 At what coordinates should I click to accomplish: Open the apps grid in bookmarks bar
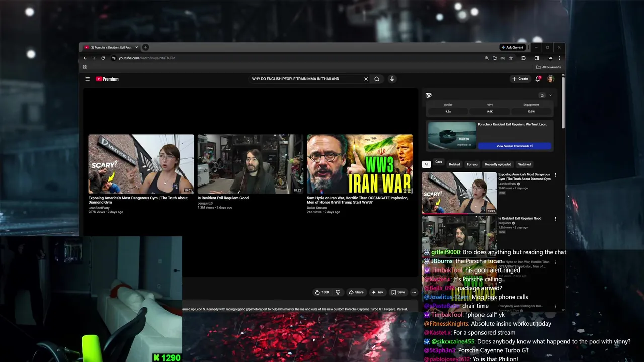[x=84, y=67]
